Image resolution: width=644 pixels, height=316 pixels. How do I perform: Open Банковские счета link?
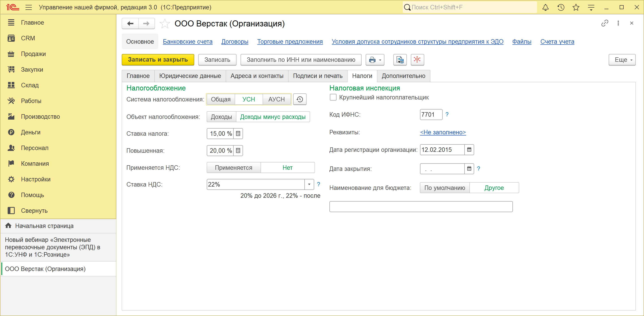pos(188,41)
